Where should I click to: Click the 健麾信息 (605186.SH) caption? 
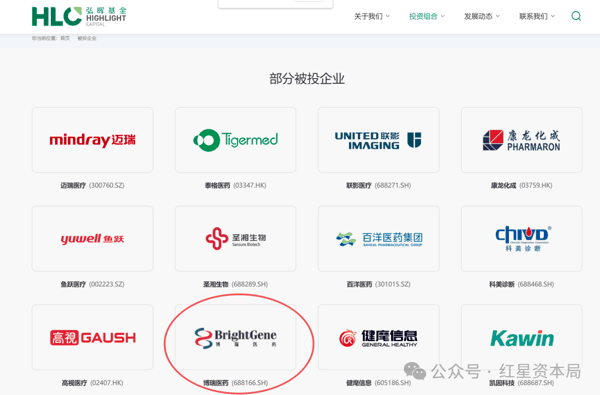pyautogui.click(x=378, y=383)
